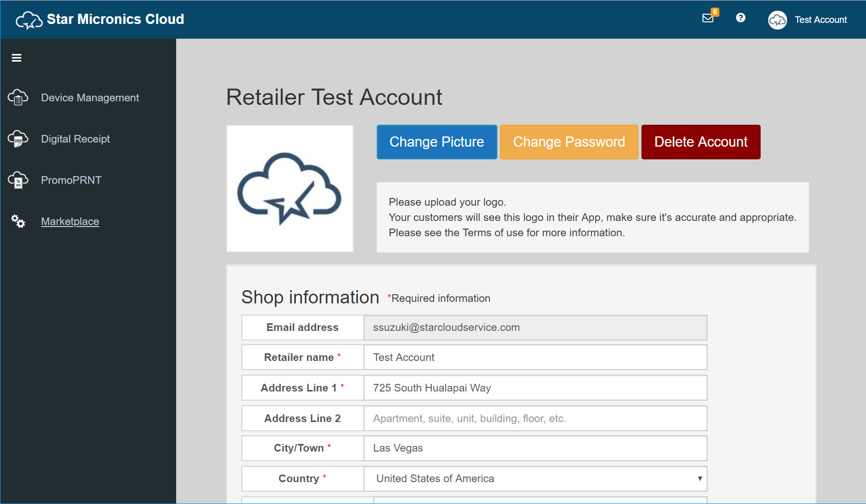The image size is (866, 504).
Task: Click the Retailer name input field
Action: (x=536, y=357)
